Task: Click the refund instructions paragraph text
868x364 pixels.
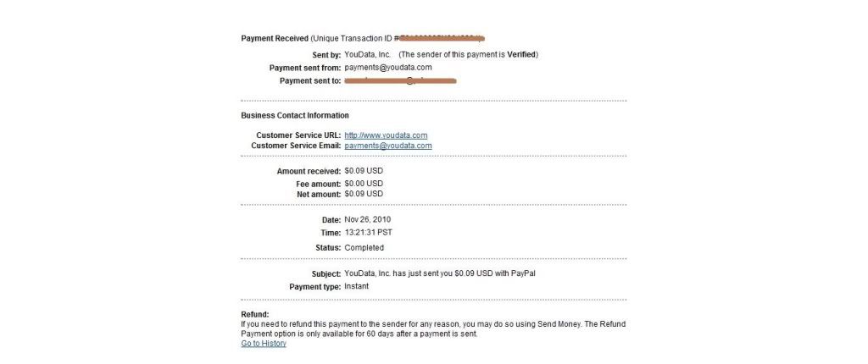Action: [433, 329]
